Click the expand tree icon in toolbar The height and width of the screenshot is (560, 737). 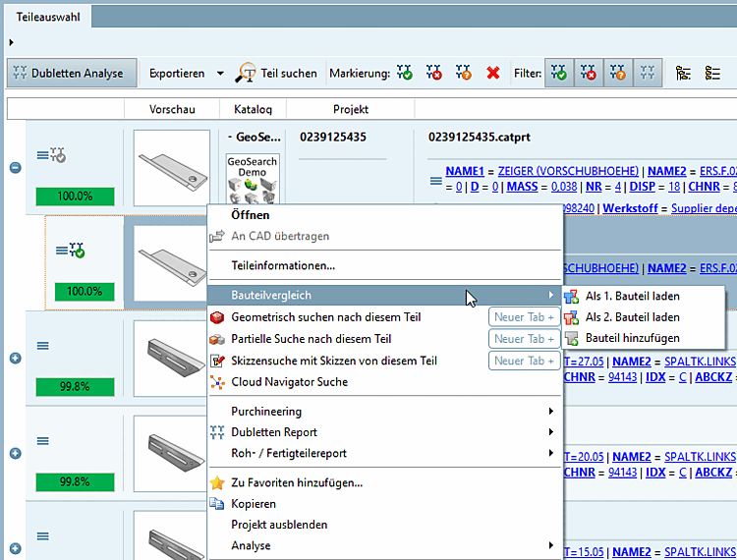point(684,73)
